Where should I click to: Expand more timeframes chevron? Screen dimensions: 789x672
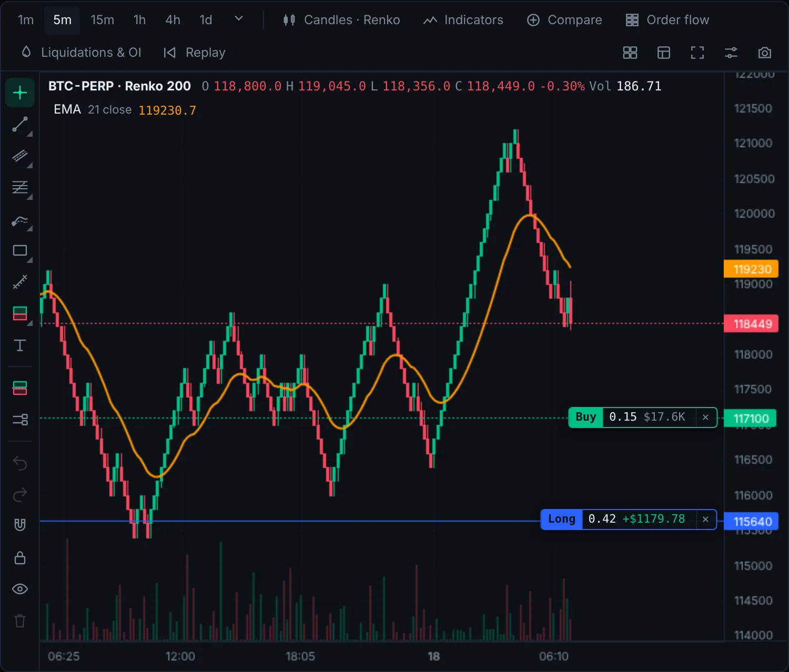coord(239,19)
